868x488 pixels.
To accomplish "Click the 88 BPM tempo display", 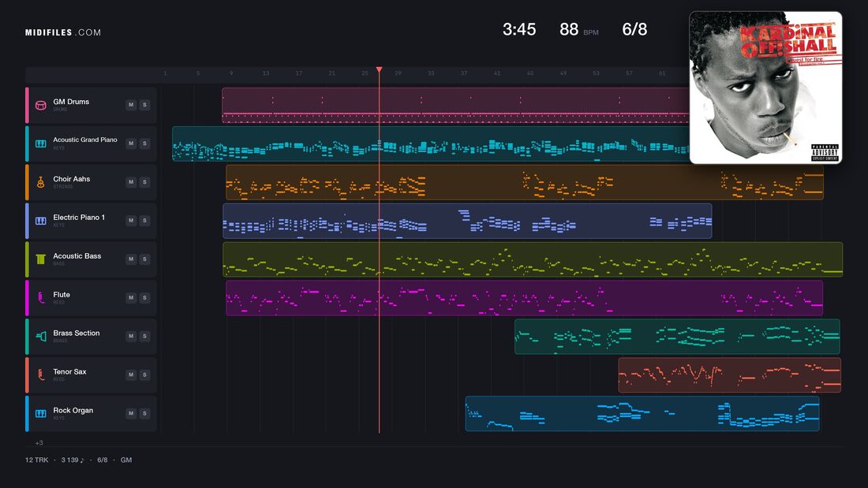I will (x=578, y=29).
